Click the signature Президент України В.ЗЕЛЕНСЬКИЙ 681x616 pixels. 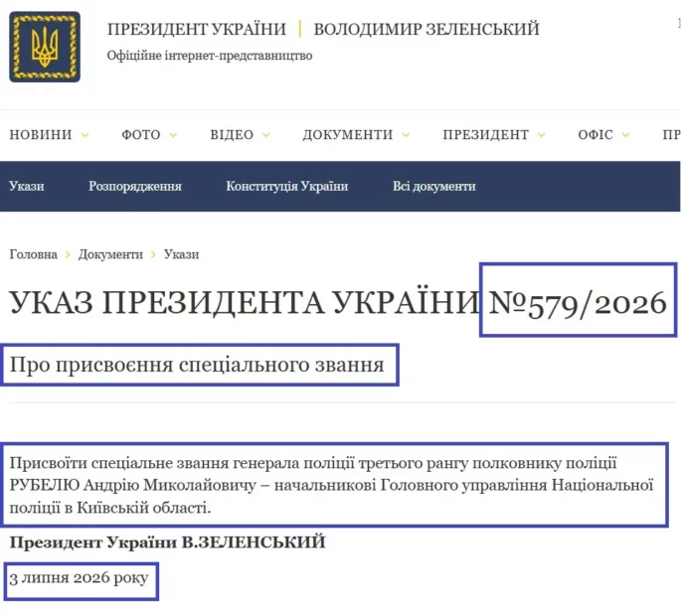[168, 542]
